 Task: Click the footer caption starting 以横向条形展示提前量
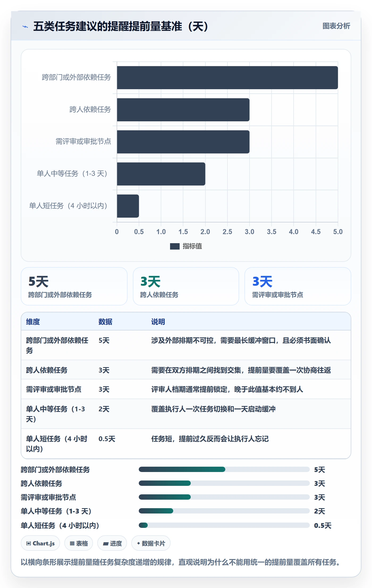pyautogui.click(x=181, y=562)
